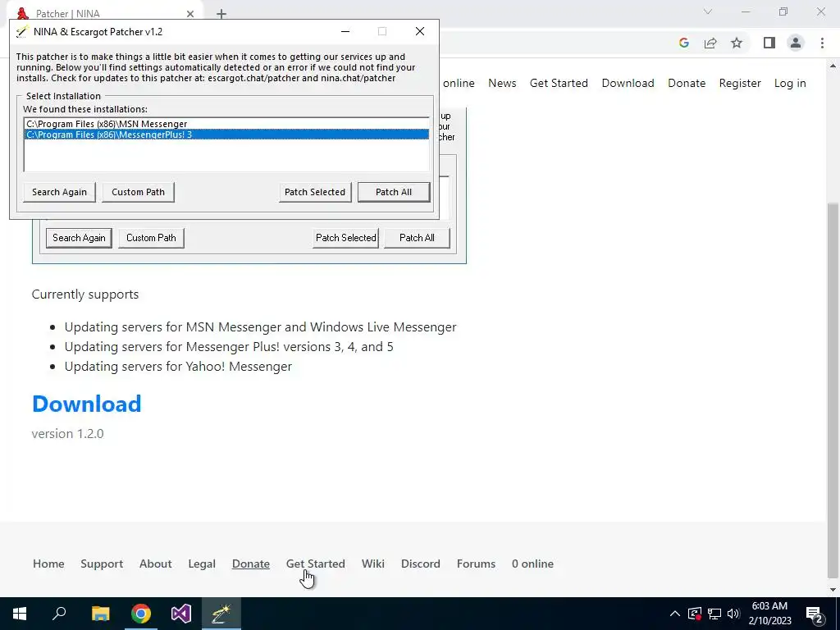Click About in the footer

(x=156, y=564)
